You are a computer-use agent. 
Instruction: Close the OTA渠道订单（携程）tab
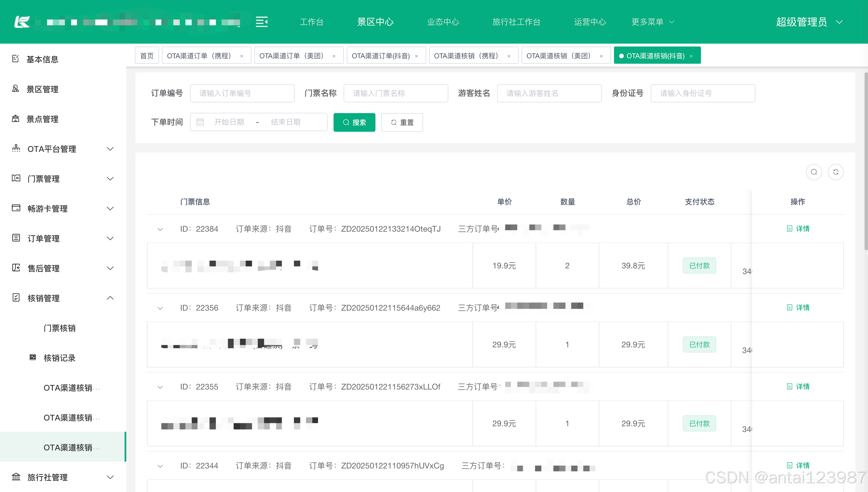coord(242,56)
